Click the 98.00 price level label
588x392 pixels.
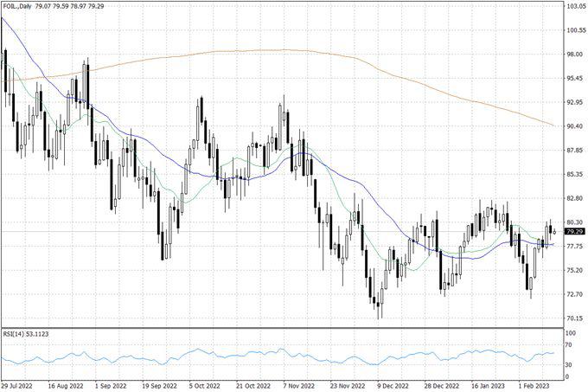coord(575,55)
